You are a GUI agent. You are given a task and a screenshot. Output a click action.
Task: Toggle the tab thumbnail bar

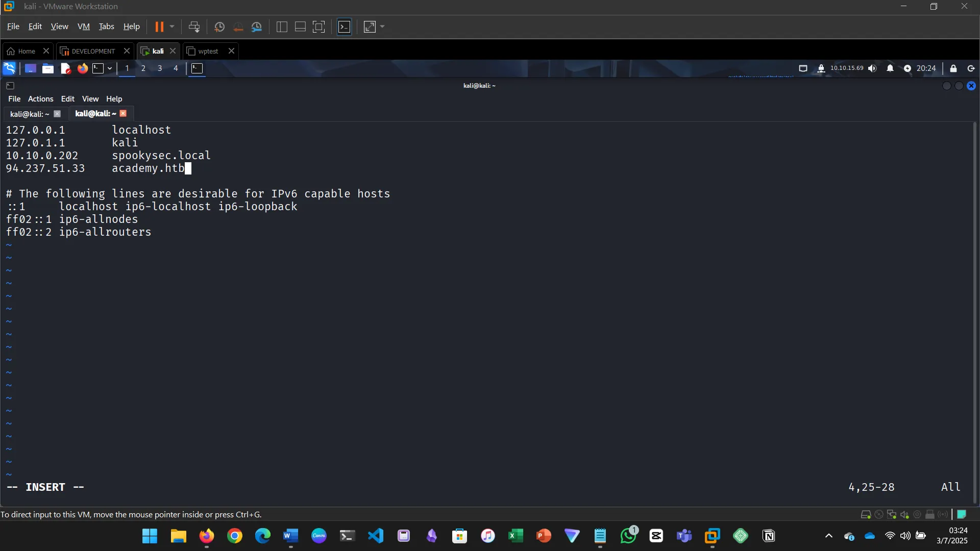point(300,27)
